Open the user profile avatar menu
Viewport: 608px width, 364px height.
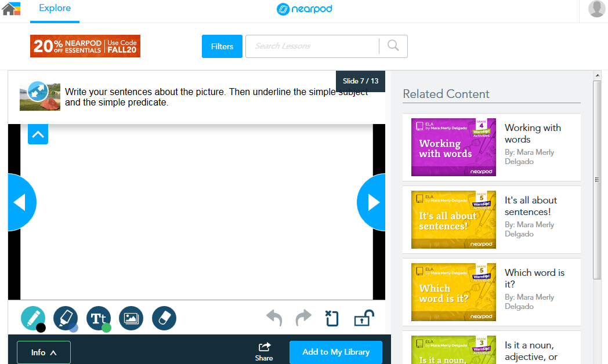click(596, 9)
